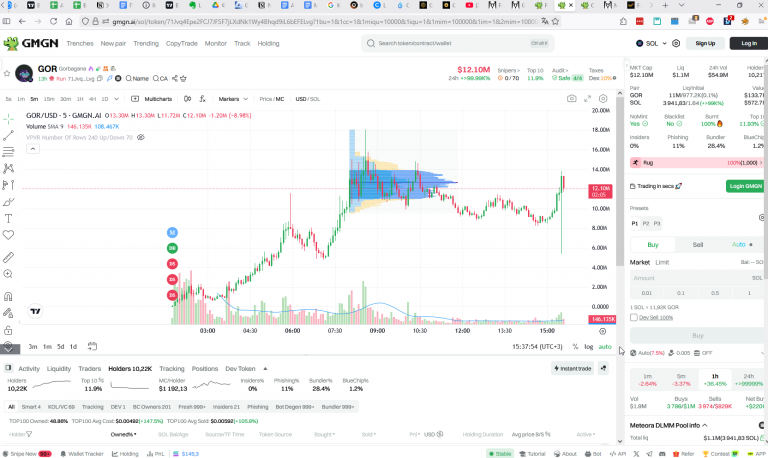The width and height of the screenshot is (768, 458).
Task: Open the X (Twitter) link in footer
Action: click(636, 454)
